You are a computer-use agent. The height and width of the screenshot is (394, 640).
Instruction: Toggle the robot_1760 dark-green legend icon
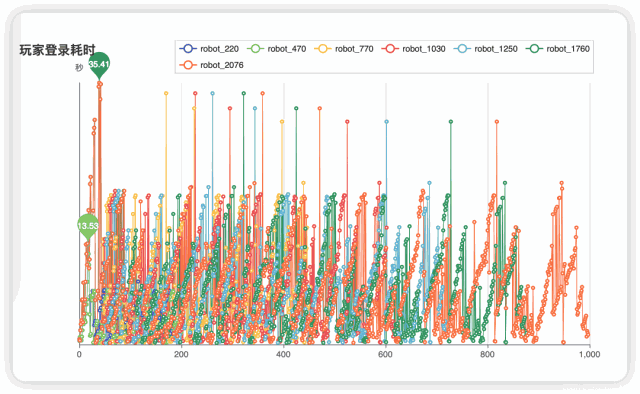coord(534,49)
